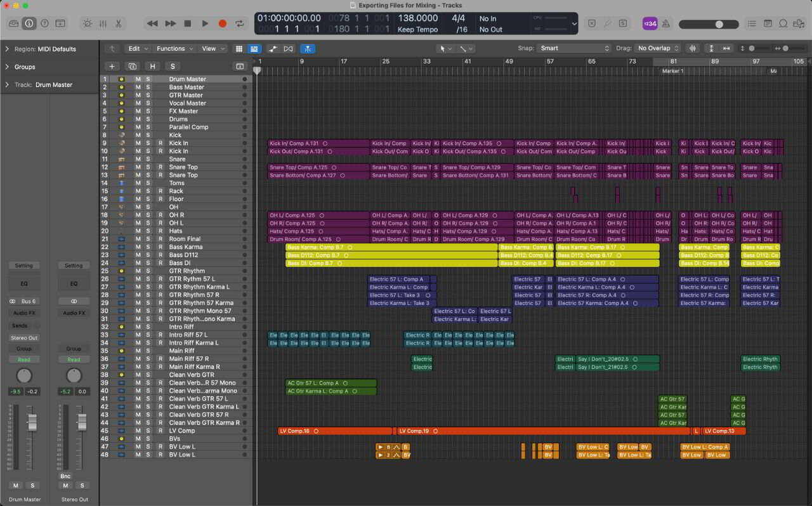Open the List Editors
Viewport: 812px width, 506px height.
pos(752,23)
